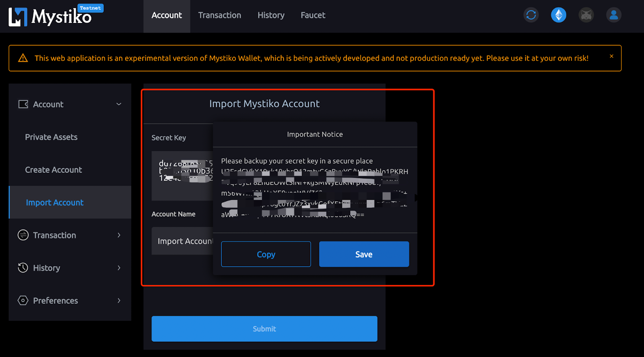Click the warning triangle icon
The image size is (644, 357).
click(23, 58)
